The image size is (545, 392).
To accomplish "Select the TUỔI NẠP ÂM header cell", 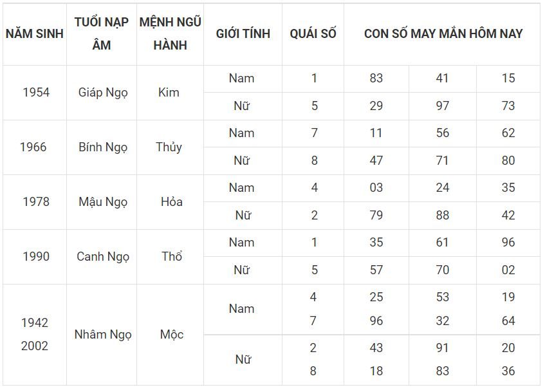I will point(102,33).
